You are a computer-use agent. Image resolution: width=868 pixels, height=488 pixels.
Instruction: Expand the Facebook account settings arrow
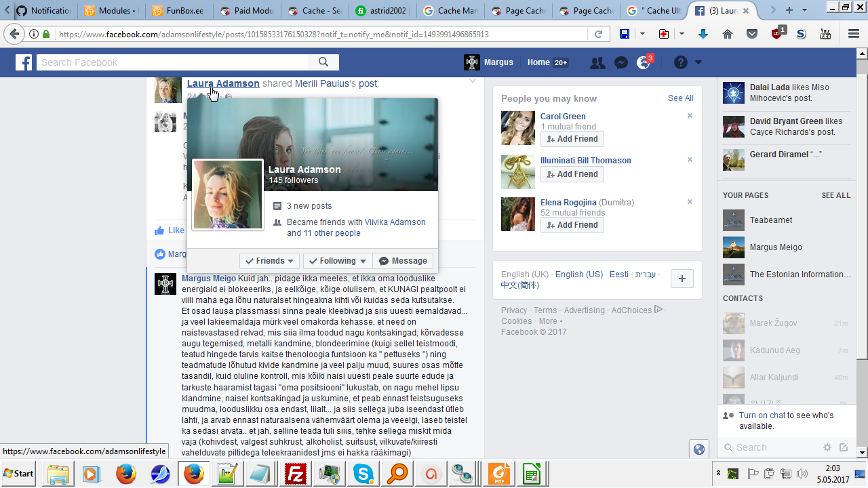[698, 62]
